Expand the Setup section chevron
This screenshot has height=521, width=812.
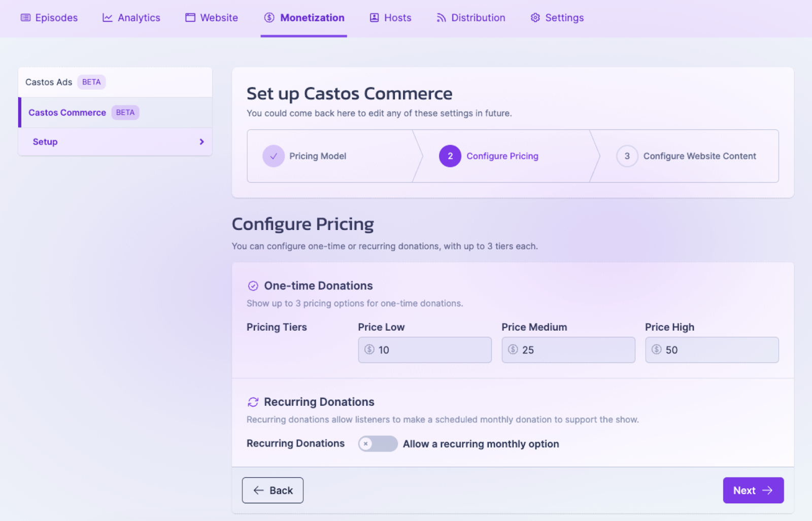[201, 142]
